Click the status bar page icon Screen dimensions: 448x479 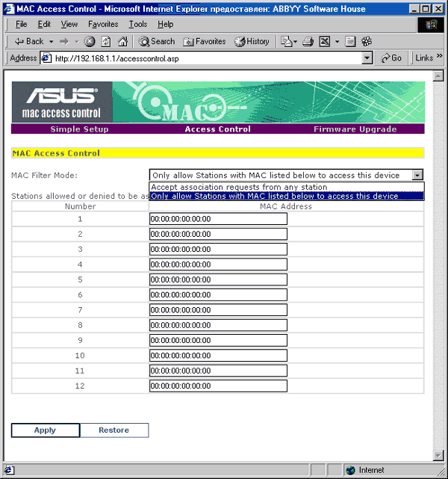[8, 470]
